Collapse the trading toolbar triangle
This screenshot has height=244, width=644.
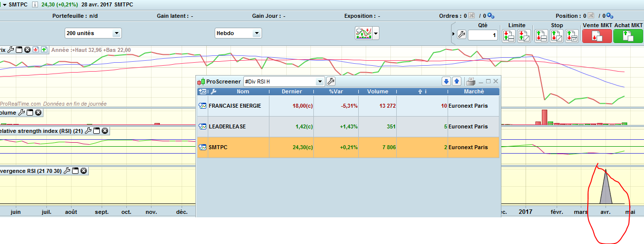[x=454, y=35]
